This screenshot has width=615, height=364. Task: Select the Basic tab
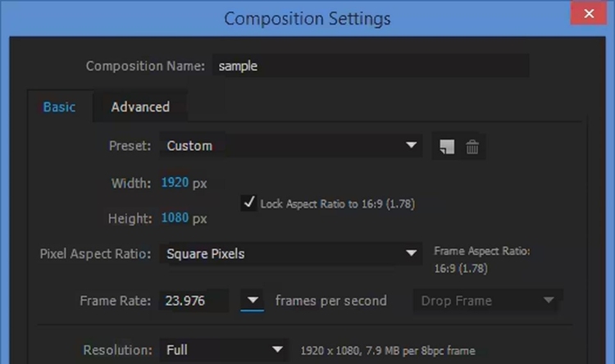click(59, 107)
